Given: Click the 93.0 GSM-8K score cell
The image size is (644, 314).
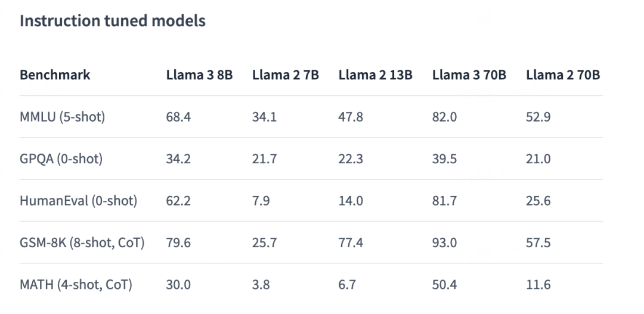Looking at the screenshot, I should point(444,243).
